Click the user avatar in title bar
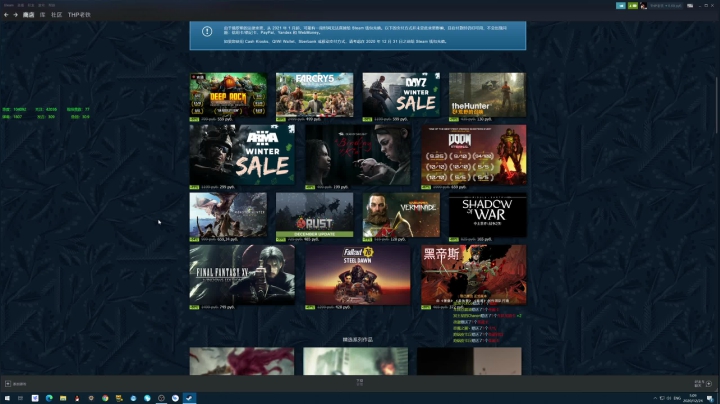This screenshot has width=720, height=404. pos(643,6)
